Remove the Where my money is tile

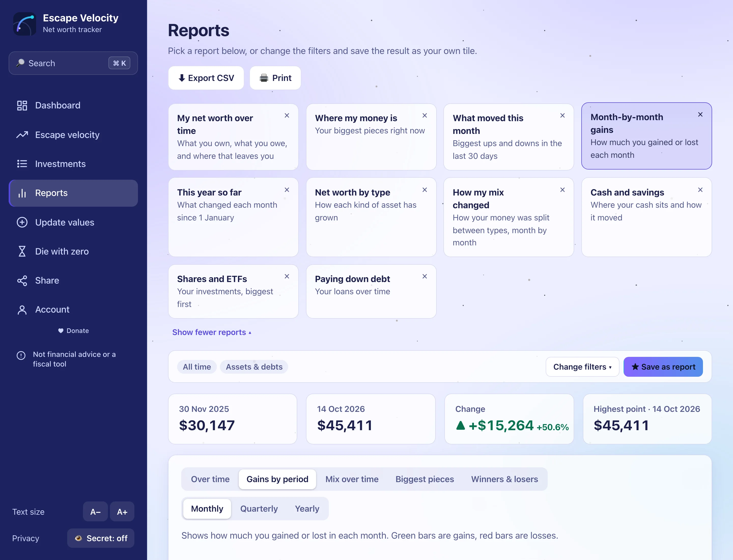(425, 116)
